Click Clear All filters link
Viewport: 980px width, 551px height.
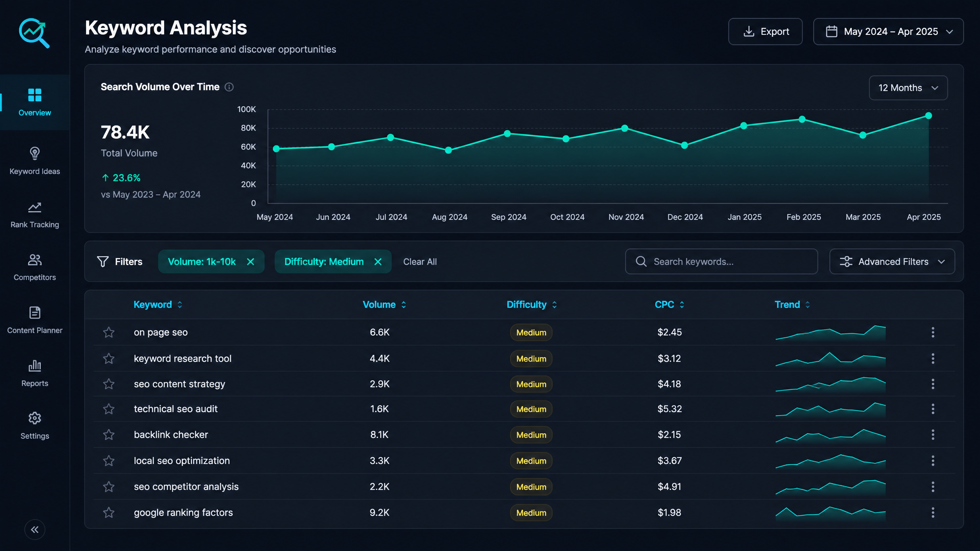click(x=420, y=262)
